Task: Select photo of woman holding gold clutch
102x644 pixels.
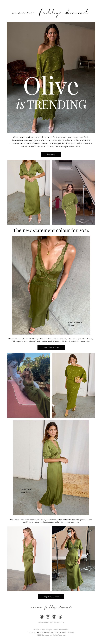Action: click(73, 385)
